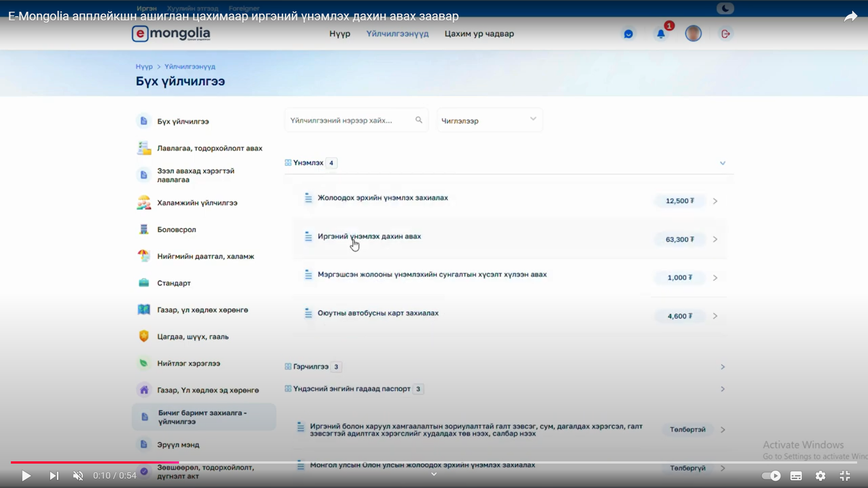Collapse the Үнэмлэх section chevron
The image size is (868, 488).
(722, 163)
